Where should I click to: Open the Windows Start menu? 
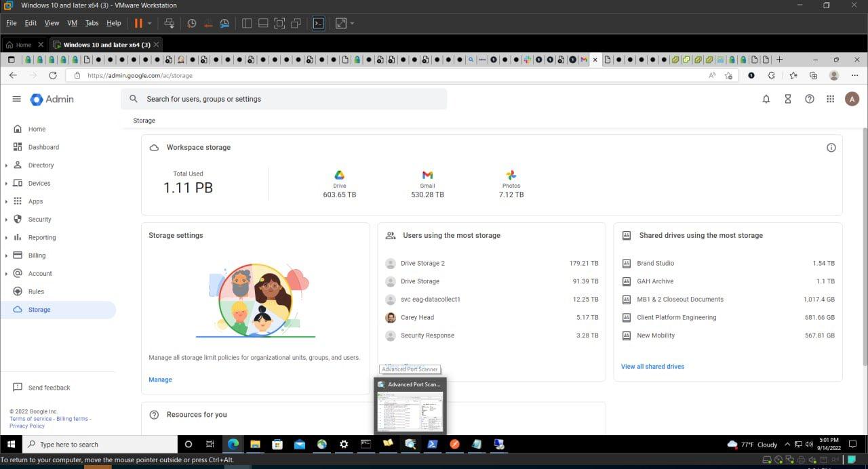[11, 445]
